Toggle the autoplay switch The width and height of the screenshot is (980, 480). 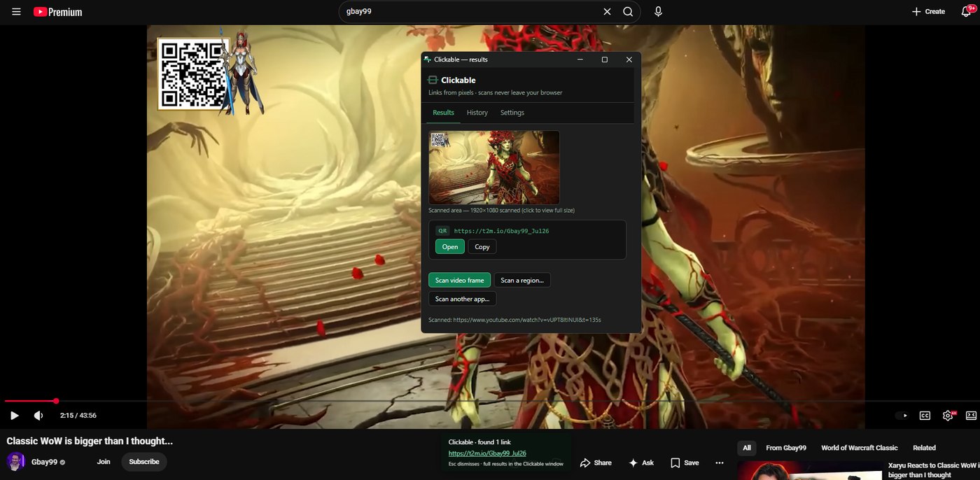point(902,415)
